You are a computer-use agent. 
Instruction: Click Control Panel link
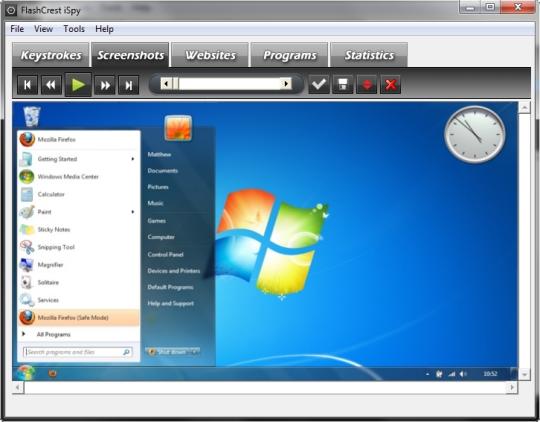click(x=165, y=254)
